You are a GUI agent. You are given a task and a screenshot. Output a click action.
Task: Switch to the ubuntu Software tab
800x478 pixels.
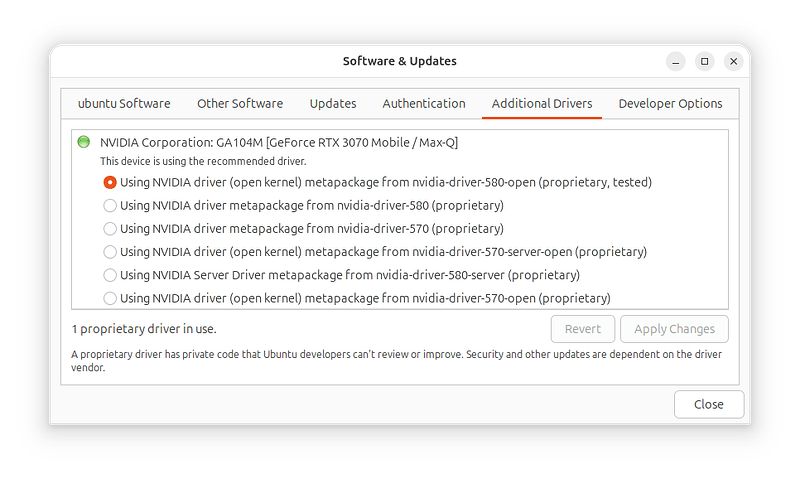click(124, 104)
